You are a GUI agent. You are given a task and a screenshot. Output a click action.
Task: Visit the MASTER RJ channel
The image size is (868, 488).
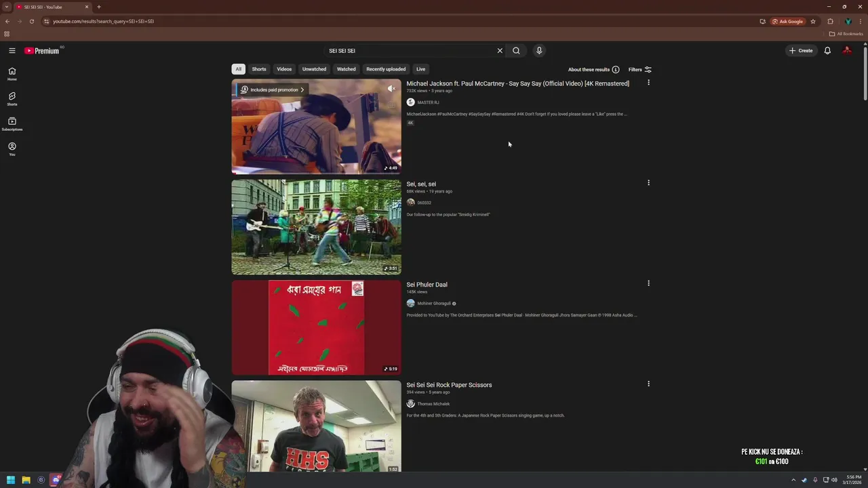428,102
